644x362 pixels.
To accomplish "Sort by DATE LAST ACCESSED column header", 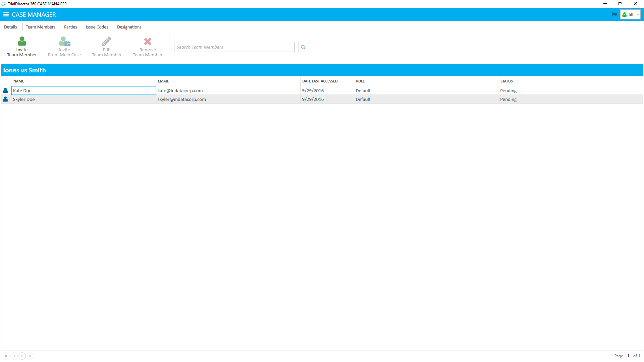I will click(x=327, y=81).
